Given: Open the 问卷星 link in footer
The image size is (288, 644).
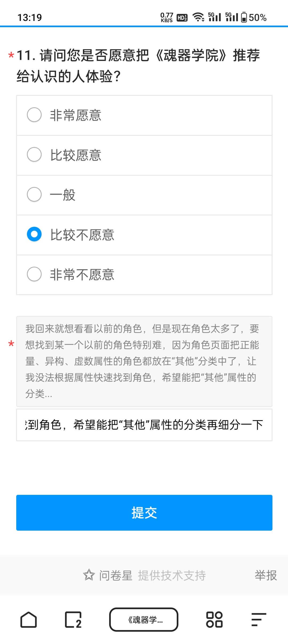Looking at the screenshot, I should pyautogui.click(x=116, y=575).
